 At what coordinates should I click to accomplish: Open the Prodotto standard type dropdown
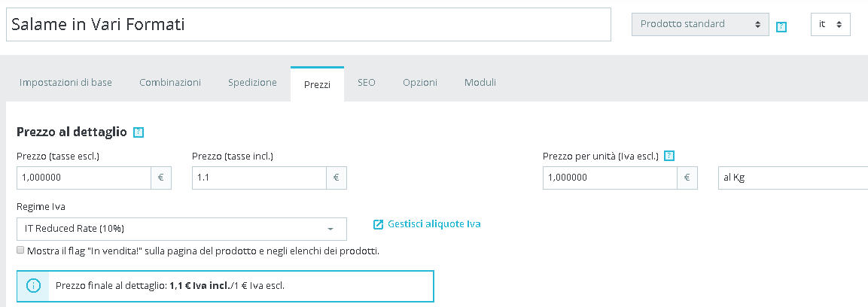(700, 24)
